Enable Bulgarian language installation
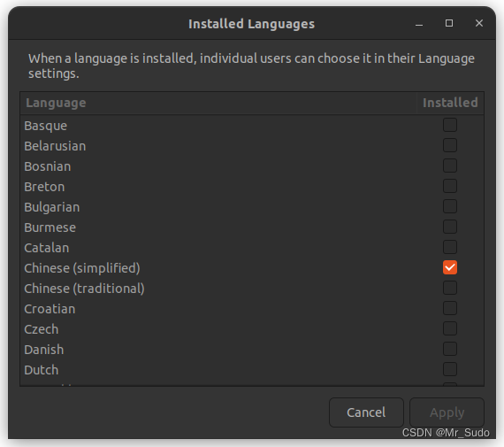 450,206
